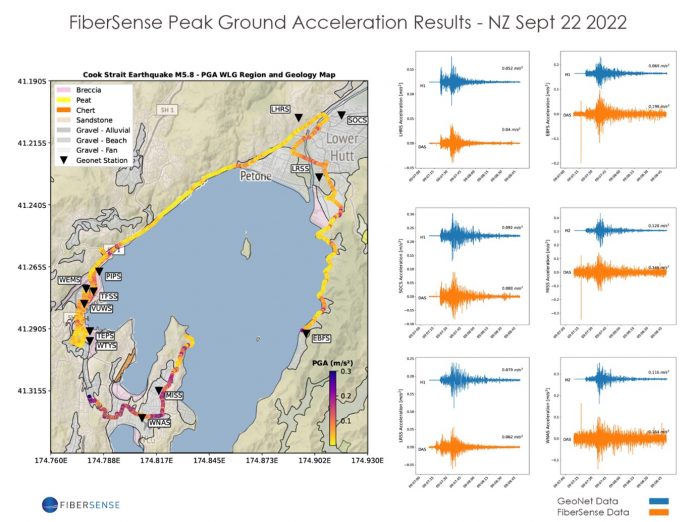696x522 pixels.
Task: Click the Petone place name
Action: pos(256,176)
